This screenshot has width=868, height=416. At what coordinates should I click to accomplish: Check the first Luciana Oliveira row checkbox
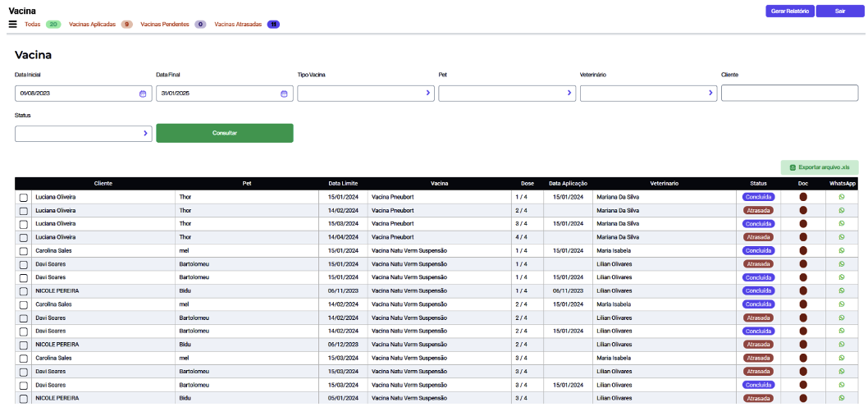(23, 198)
